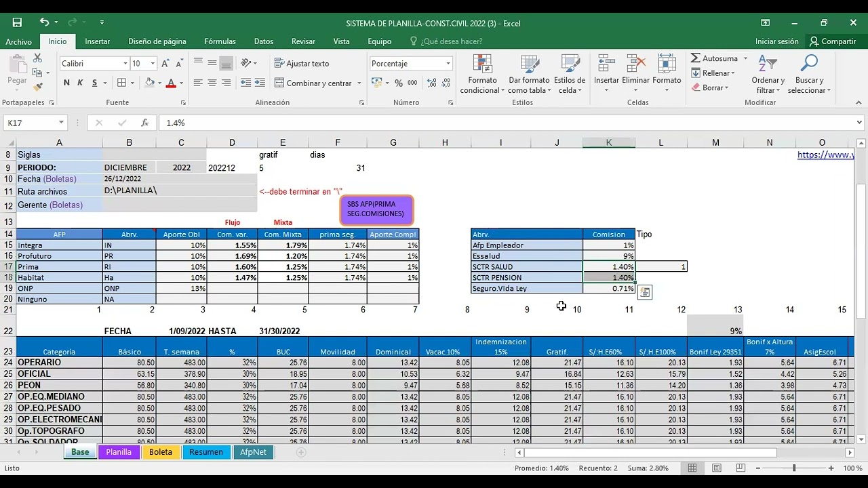The height and width of the screenshot is (488, 868).
Task: Expand the Name Box dropdown
Action: (x=61, y=123)
